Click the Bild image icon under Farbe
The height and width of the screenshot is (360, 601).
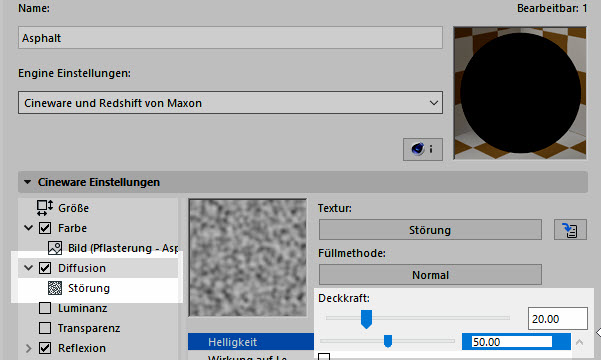click(55, 248)
